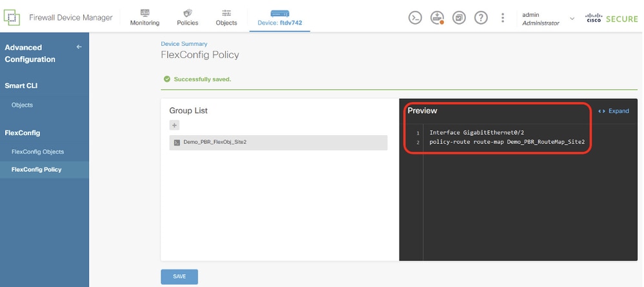Viewport: 644px width, 287px height.
Task: Add a group with the plus icon
Action: [x=174, y=125]
